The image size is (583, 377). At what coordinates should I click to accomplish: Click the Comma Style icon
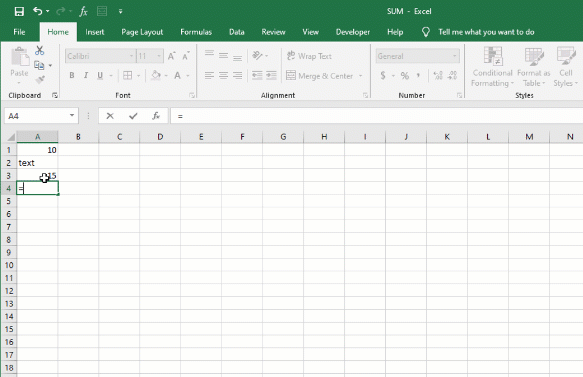[x=419, y=75]
